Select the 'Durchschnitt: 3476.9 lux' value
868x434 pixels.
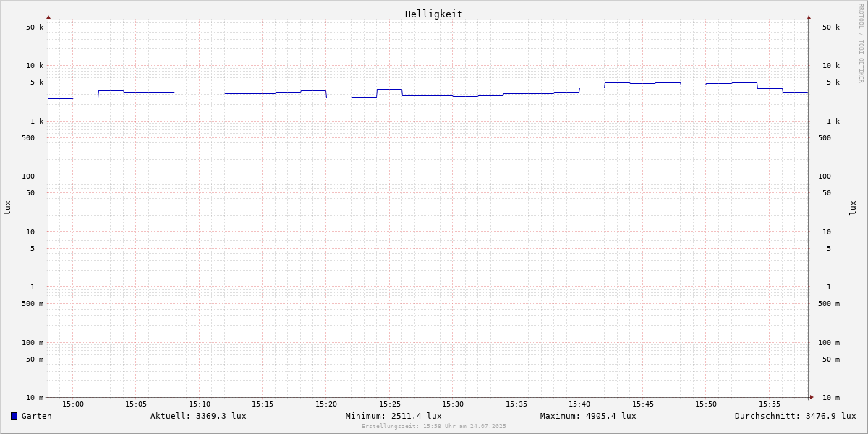coord(796,416)
